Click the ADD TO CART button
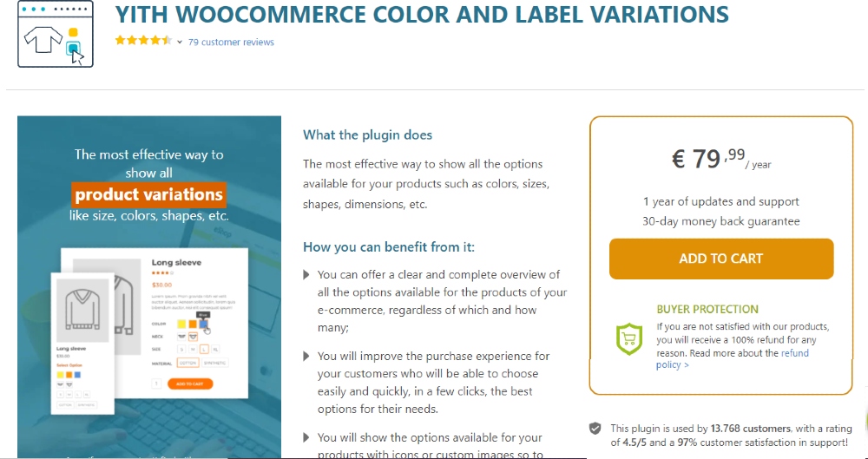Screen dimensions: 868x459 pos(721,259)
